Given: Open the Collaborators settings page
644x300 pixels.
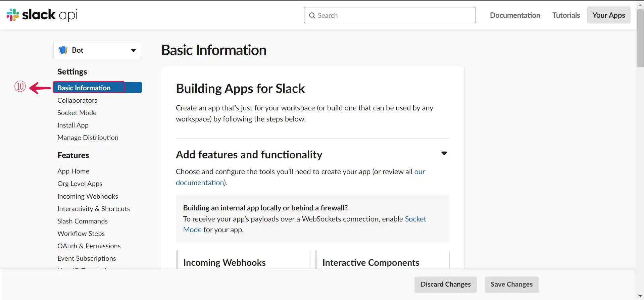Looking at the screenshot, I should tap(77, 100).
